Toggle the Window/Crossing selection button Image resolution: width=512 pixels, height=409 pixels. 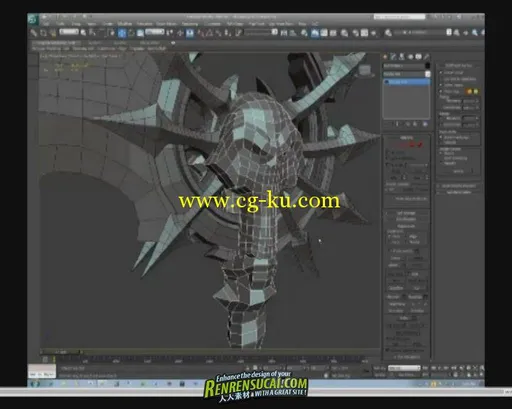coord(112,33)
